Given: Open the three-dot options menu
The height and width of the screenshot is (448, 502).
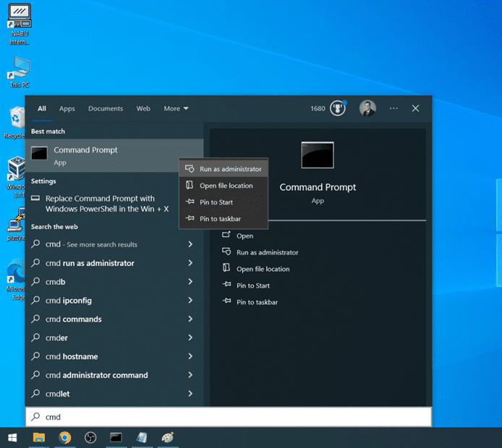Looking at the screenshot, I should pos(393,108).
